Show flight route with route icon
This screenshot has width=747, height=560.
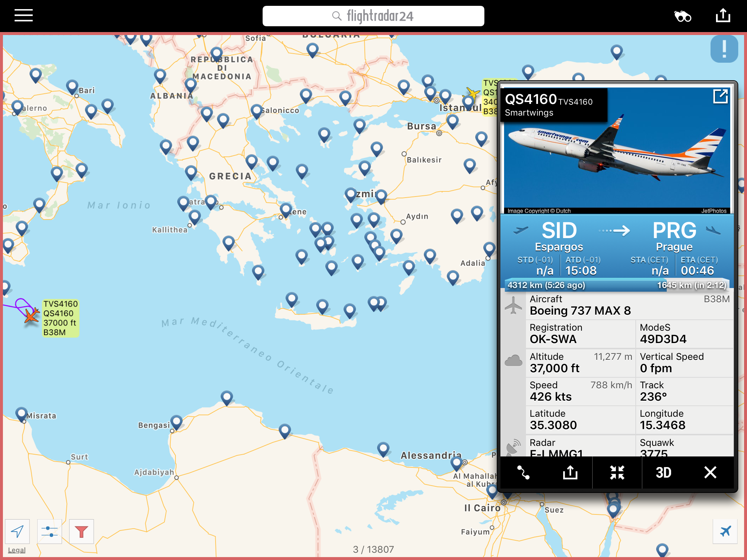pos(523,472)
